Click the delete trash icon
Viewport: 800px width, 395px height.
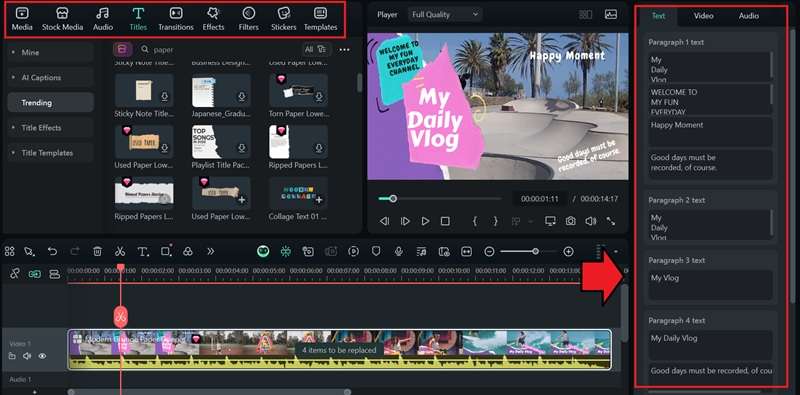(97, 251)
